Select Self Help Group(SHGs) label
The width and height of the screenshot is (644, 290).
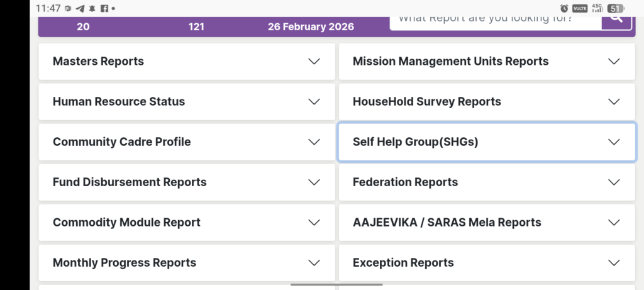pyautogui.click(x=415, y=142)
